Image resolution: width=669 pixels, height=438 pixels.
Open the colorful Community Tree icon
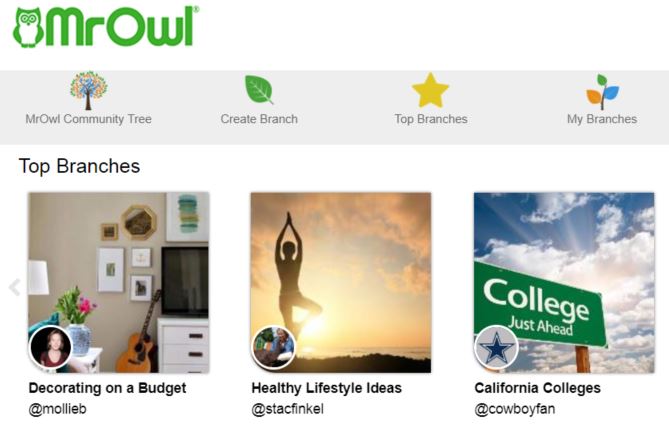(88, 90)
